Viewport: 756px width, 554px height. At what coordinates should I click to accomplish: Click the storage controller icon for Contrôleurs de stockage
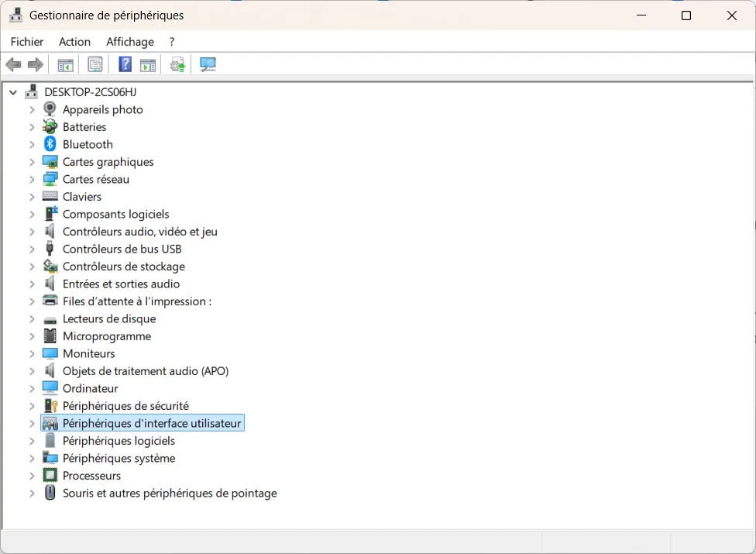click(x=50, y=266)
